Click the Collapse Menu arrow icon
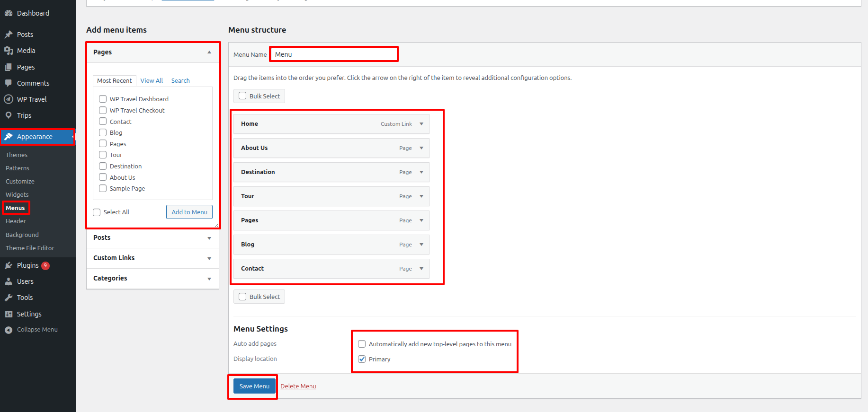This screenshot has height=412, width=868. click(x=9, y=330)
